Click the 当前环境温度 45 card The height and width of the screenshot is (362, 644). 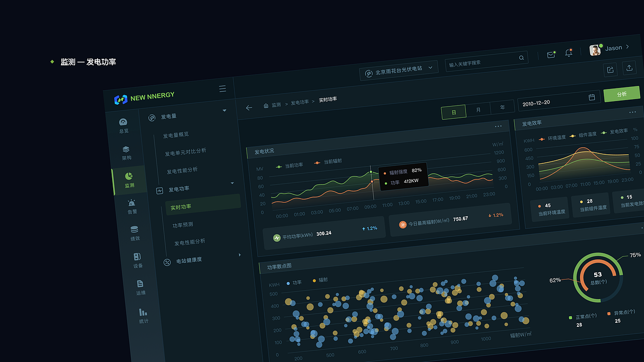[x=550, y=209]
